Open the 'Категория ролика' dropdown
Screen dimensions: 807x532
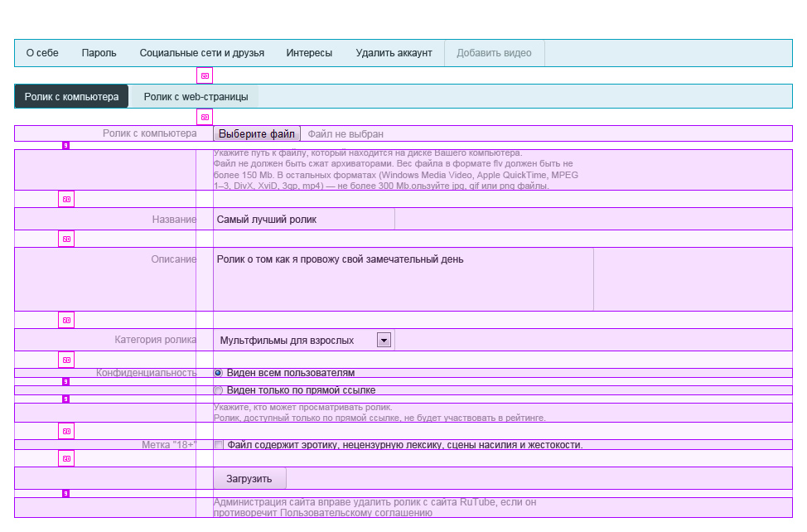click(x=304, y=340)
